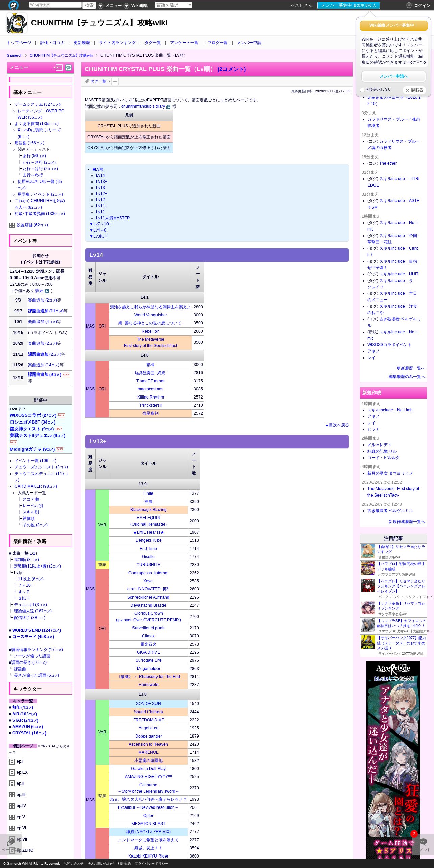This screenshot has height=868, width=434.
Task: Expand the ep.III character list
Action: pos(12,795)
